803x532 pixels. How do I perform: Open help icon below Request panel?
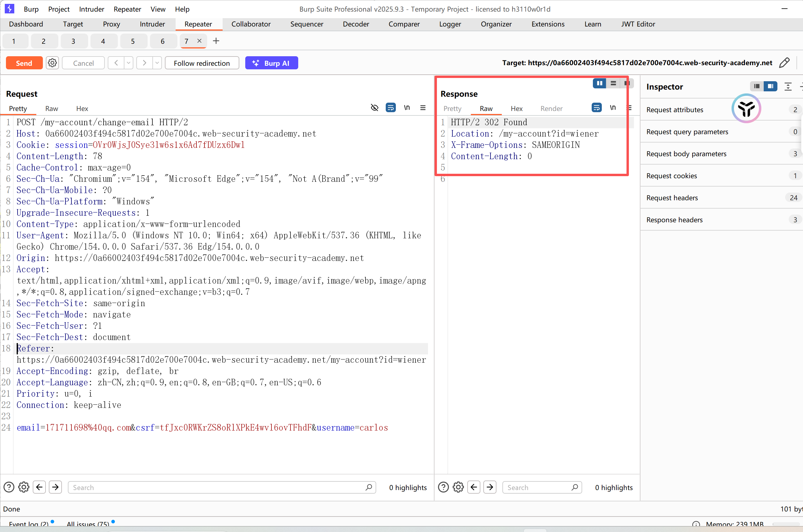pos(9,487)
